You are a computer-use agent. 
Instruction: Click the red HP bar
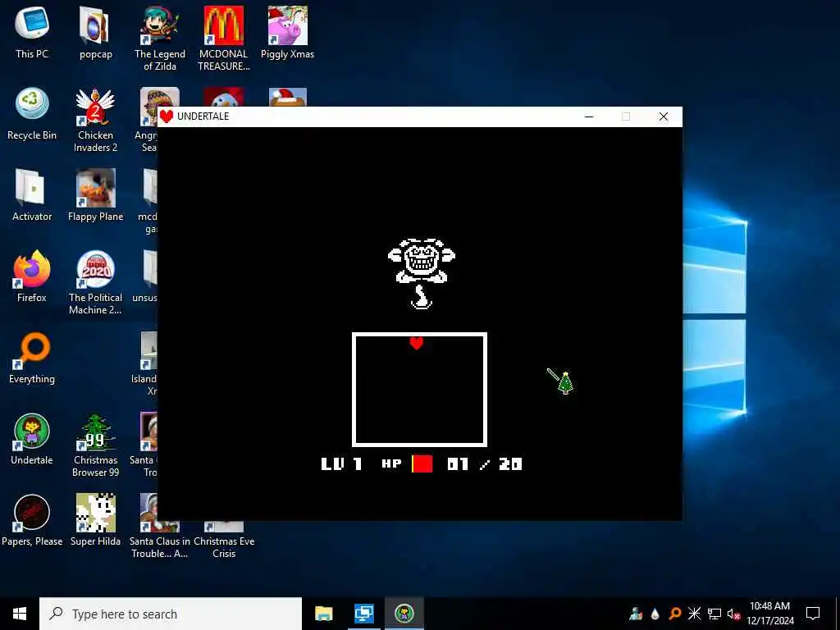pos(422,464)
